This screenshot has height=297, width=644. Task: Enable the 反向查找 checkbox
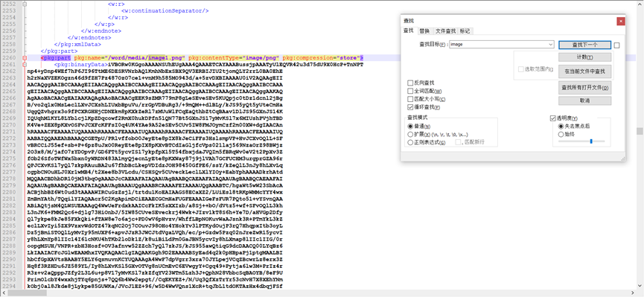(x=410, y=83)
